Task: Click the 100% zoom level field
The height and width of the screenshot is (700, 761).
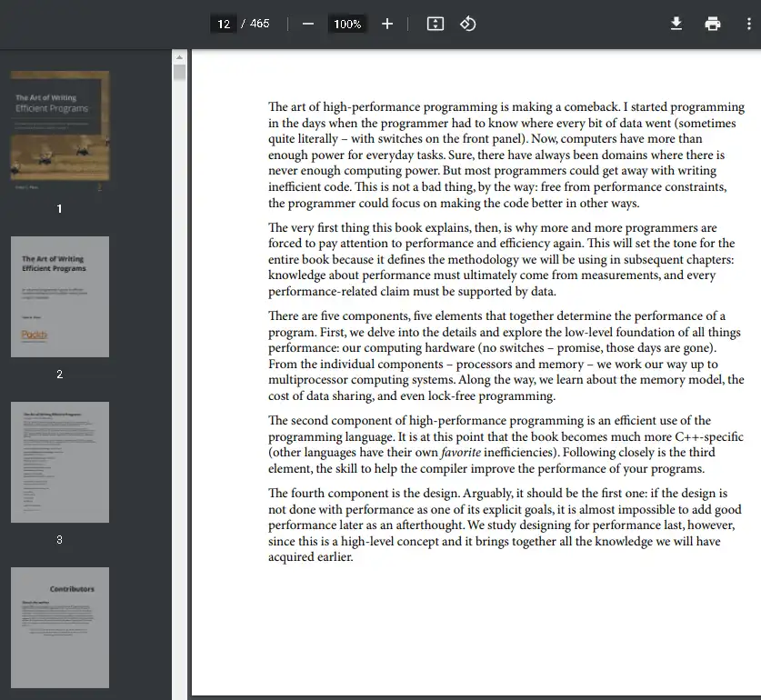Action: click(347, 25)
